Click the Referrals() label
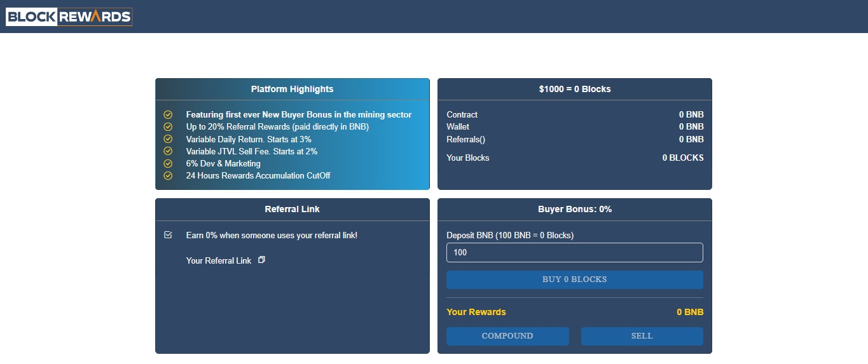The width and height of the screenshot is (868, 364). pos(466,139)
